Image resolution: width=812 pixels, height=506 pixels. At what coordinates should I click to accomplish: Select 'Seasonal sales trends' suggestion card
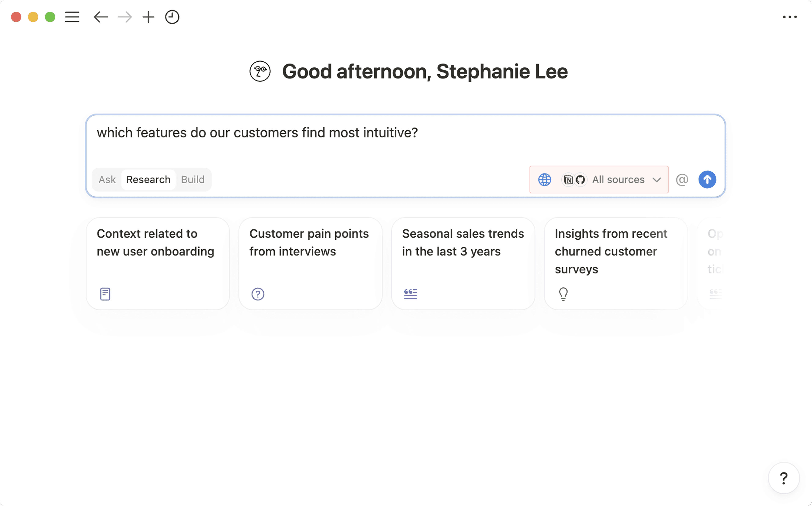[463, 263]
